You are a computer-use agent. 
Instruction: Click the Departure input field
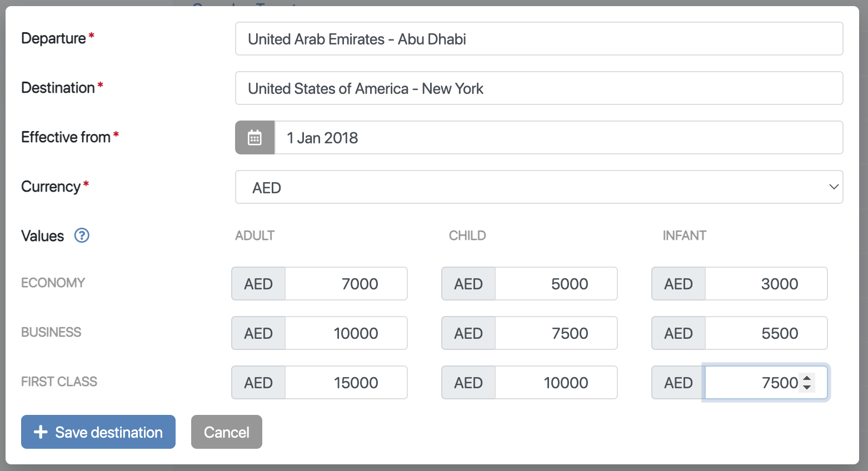(x=538, y=39)
